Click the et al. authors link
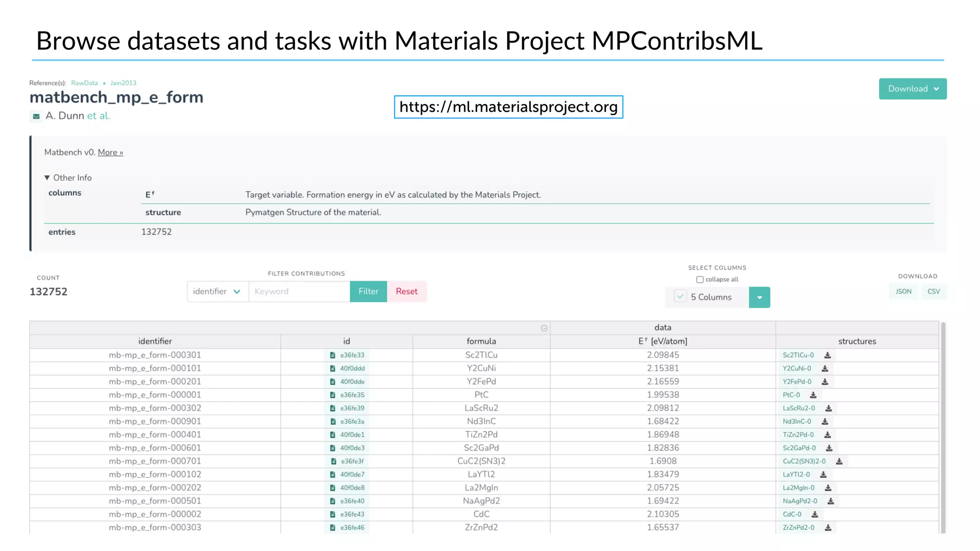The image size is (980, 551). click(x=99, y=116)
